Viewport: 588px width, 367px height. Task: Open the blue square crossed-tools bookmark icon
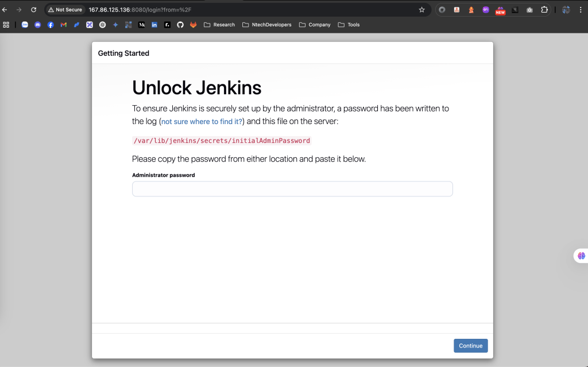click(89, 25)
